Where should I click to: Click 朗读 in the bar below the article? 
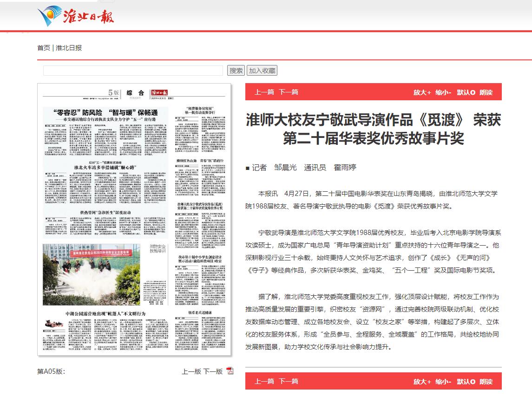pyautogui.click(x=486, y=382)
